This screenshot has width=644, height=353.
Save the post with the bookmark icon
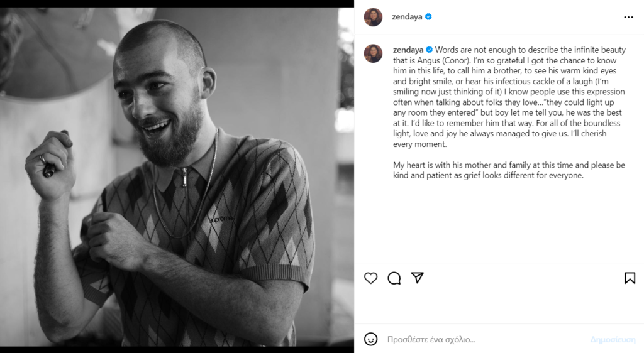(x=630, y=278)
